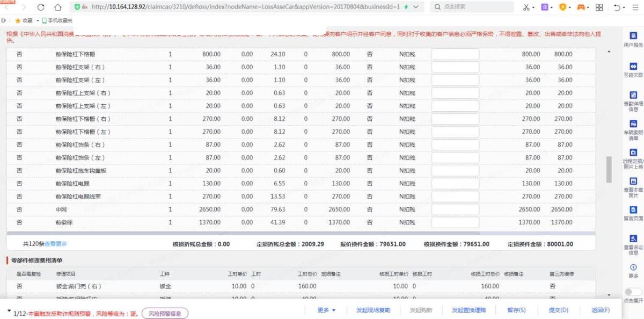Toggle the 点击展开 switch
Screen dimensions: 644x319
pyautogui.click(x=633, y=292)
